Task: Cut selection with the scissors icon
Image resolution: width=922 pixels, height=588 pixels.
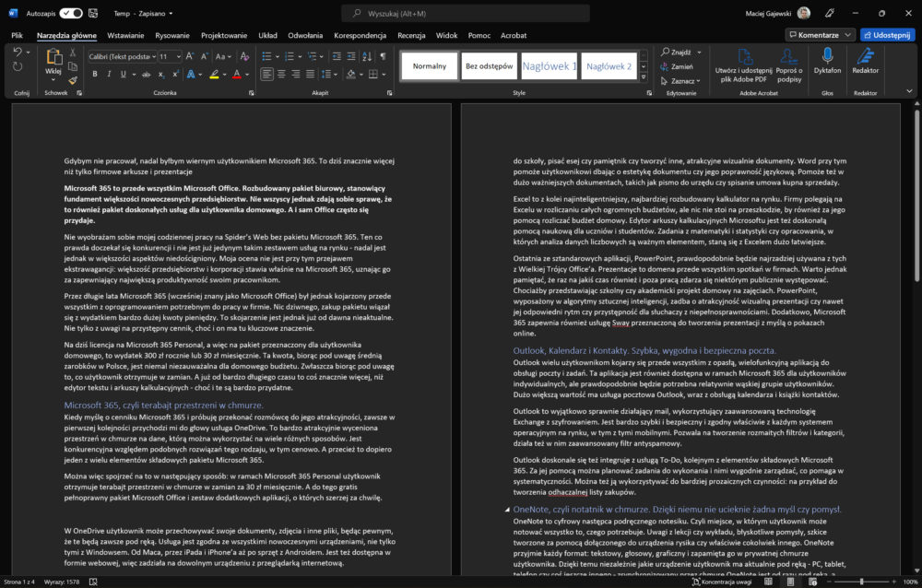Action: tap(73, 53)
